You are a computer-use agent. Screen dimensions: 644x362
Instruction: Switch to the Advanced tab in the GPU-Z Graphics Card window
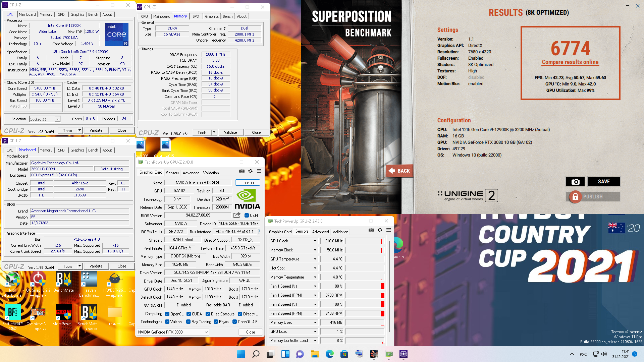(191, 173)
